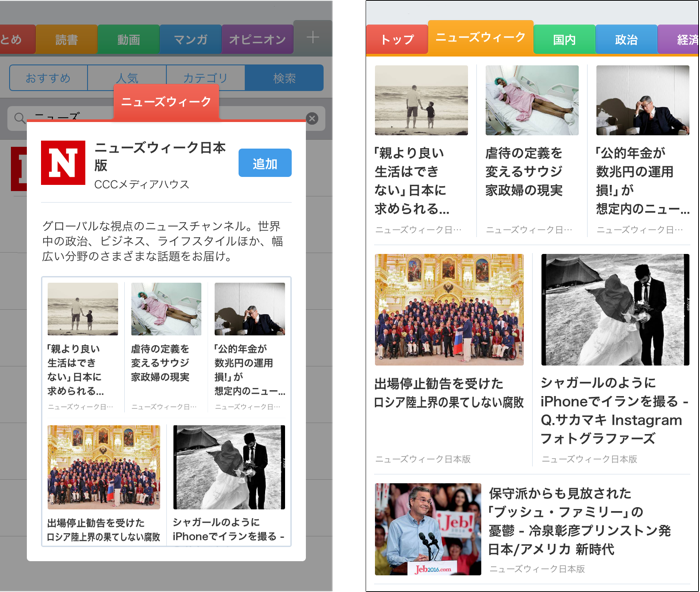Tap the magnifier icon in the search field

click(x=19, y=118)
